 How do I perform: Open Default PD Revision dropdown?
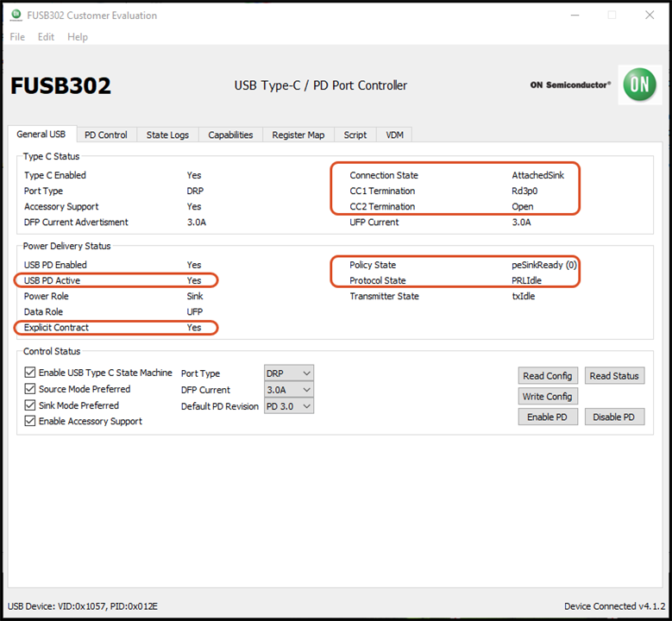289,406
